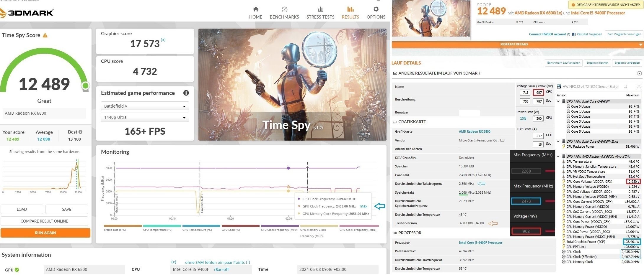Click the green checkmark next to GPU
644x275 pixels.
[x=17, y=270]
